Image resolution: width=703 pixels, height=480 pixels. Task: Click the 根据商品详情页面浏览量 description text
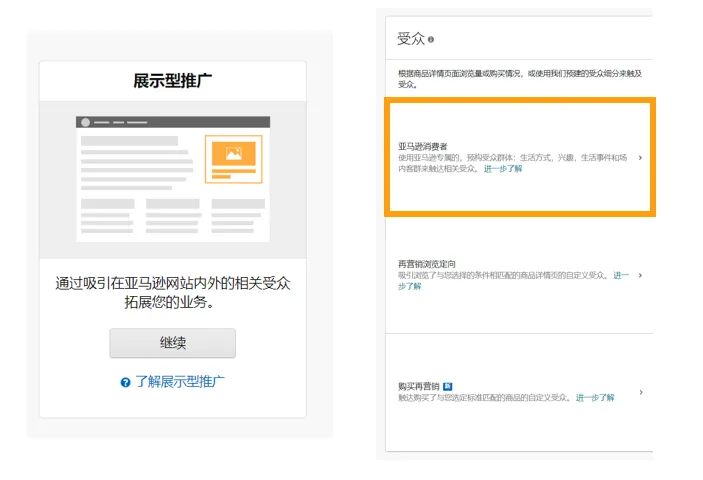point(520,78)
